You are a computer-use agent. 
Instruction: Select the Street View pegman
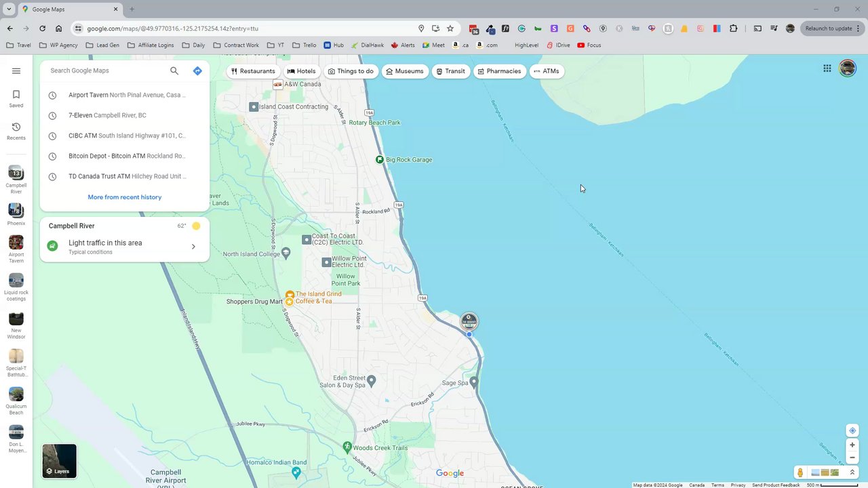800,472
